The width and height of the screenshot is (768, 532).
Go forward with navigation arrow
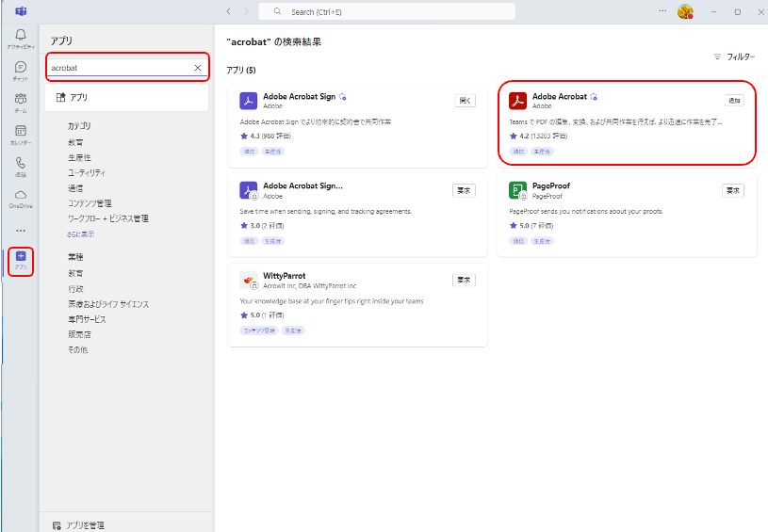(x=246, y=11)
